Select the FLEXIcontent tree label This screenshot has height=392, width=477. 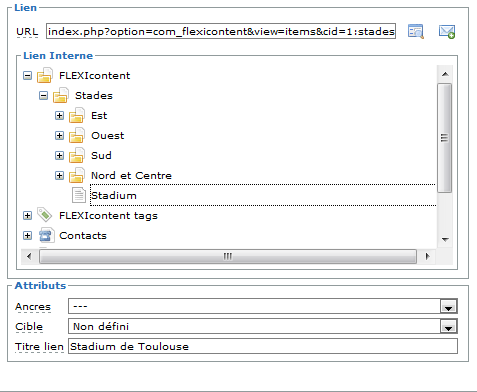(x=95, y=76)
